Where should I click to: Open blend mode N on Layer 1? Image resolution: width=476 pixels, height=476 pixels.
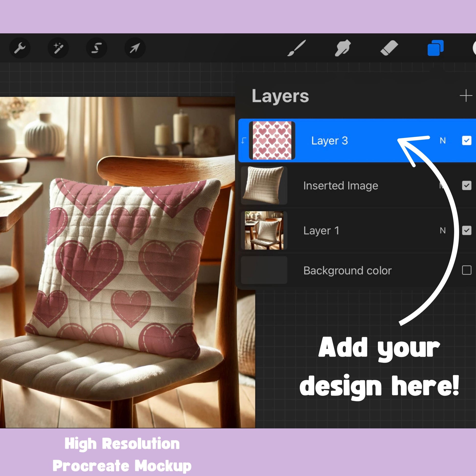443,231
